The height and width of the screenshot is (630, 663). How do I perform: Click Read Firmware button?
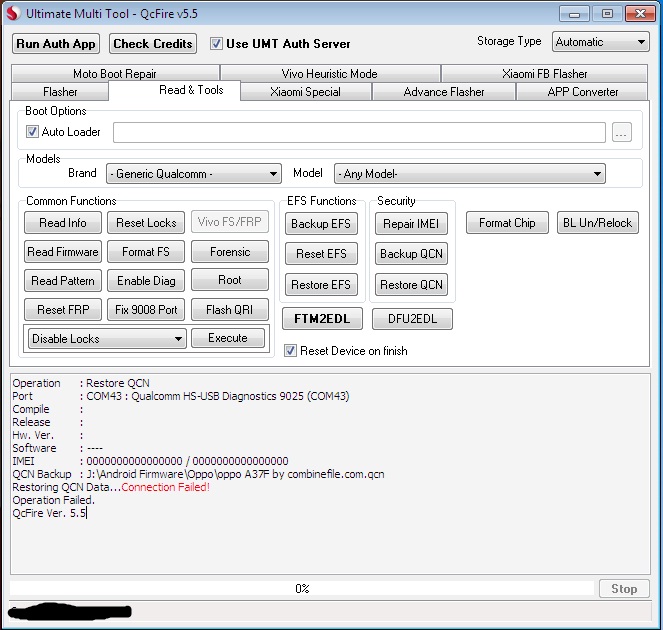[x=63, y=252]
